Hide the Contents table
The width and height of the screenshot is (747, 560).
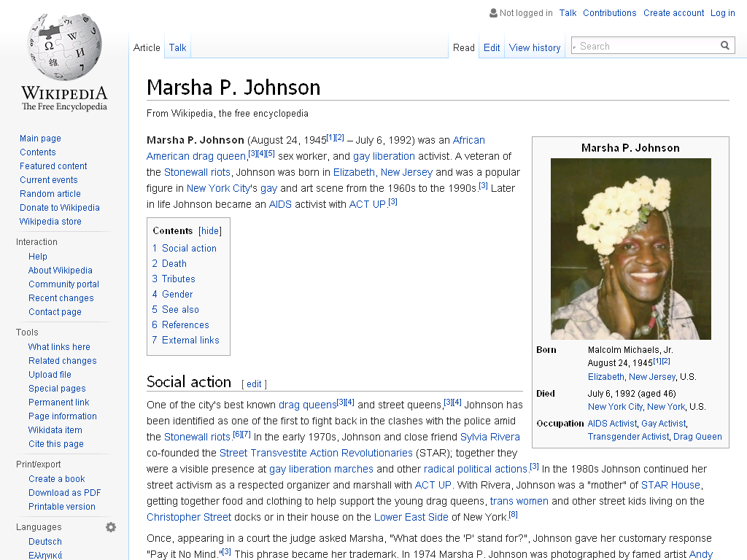point(210,231)
